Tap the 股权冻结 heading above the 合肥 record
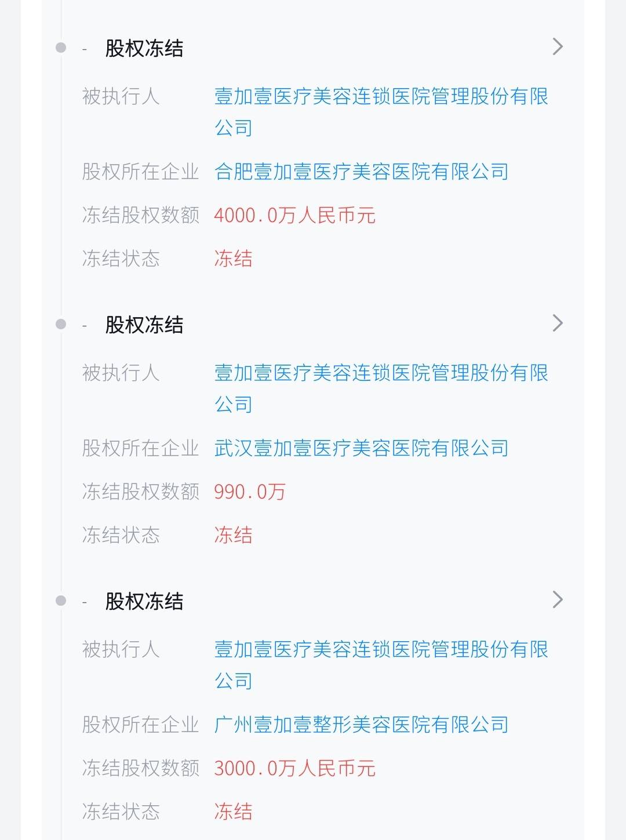The width and height of the screenshot is (626, 840). coord(144,48)
